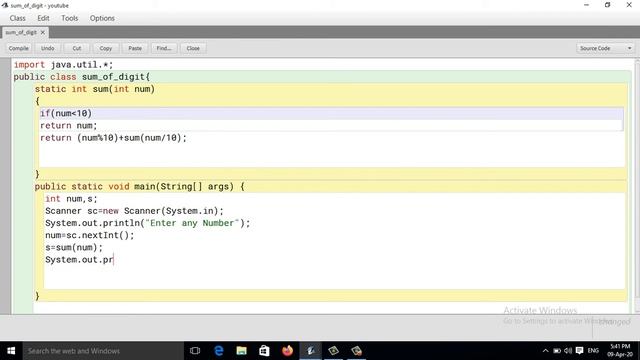This screenshot has width=640, height=360.
Task: Click the Copy button
Action: click(x=106, y=48)
